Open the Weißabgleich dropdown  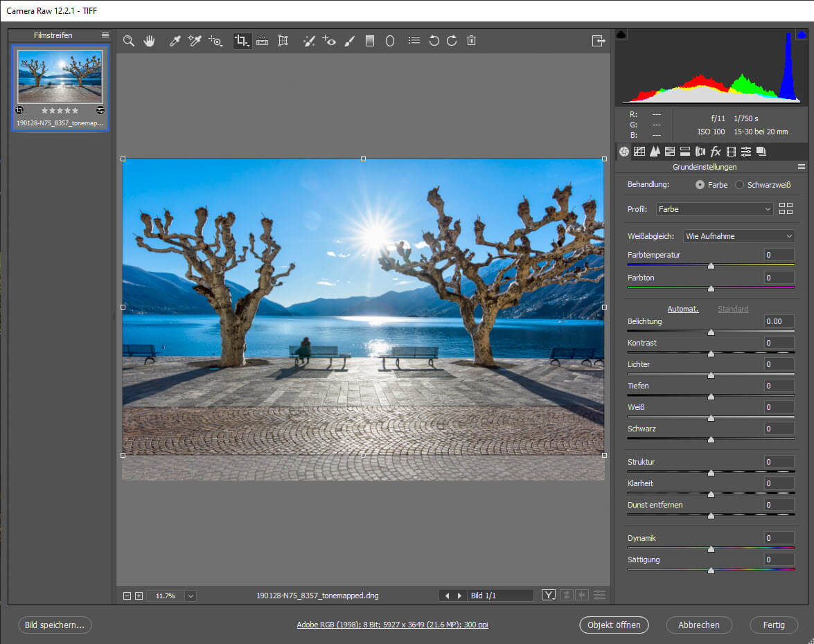pyautogui.click(x=738, y=236)
